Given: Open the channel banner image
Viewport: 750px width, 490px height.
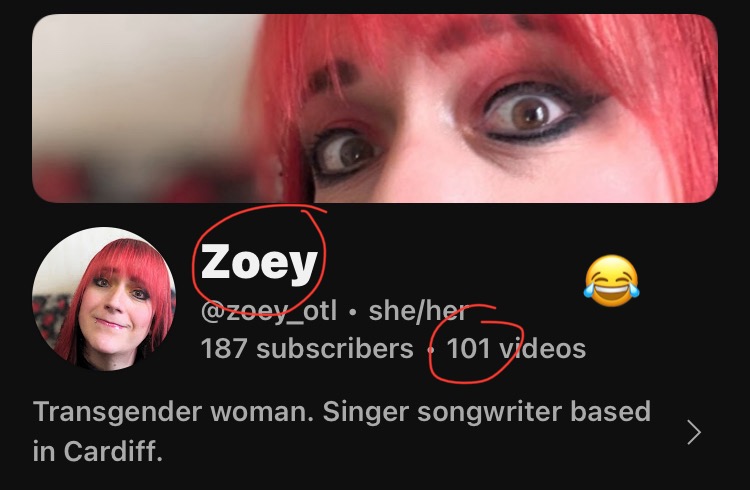Looking at the screenshot, I should (x=375, y=108).
